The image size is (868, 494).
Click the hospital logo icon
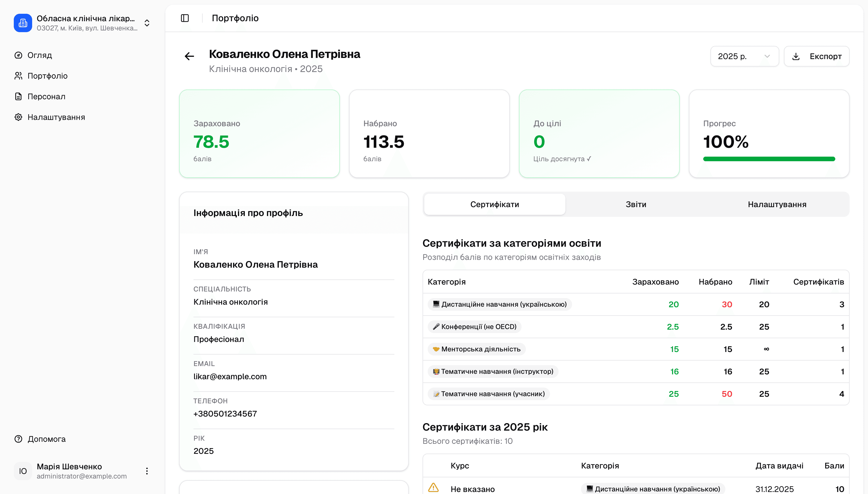point(22,23)
